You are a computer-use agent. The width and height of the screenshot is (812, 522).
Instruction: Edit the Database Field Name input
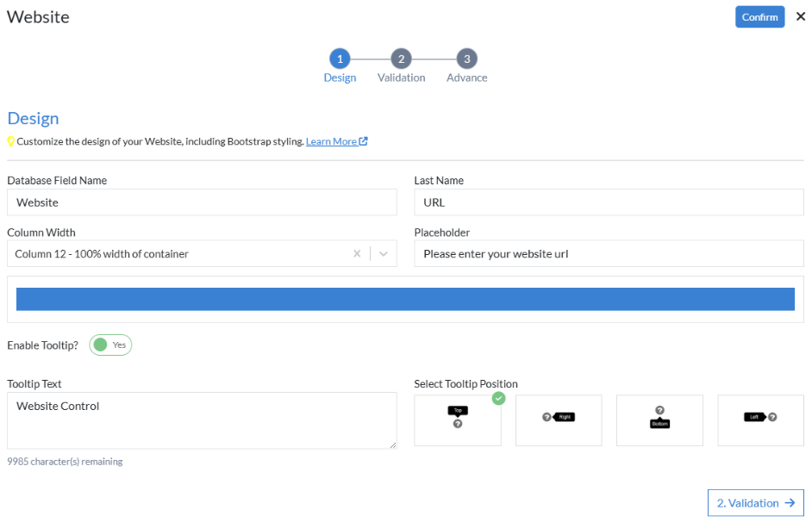tap(202, 202)
